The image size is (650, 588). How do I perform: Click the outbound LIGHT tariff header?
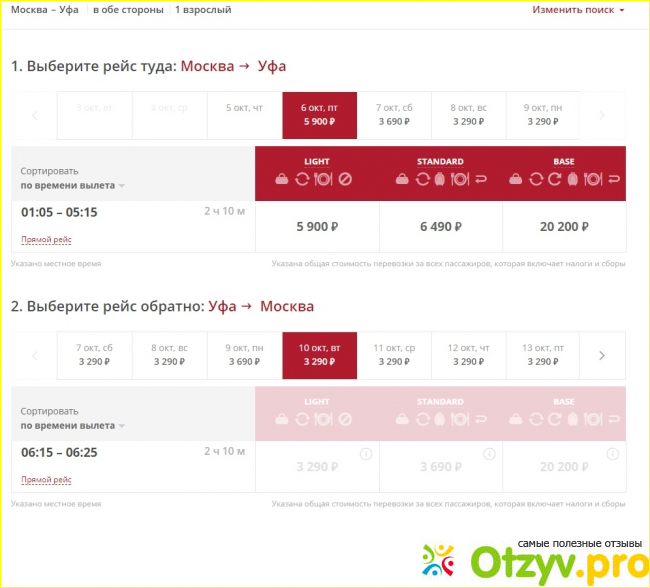click(x=317, y=162)
